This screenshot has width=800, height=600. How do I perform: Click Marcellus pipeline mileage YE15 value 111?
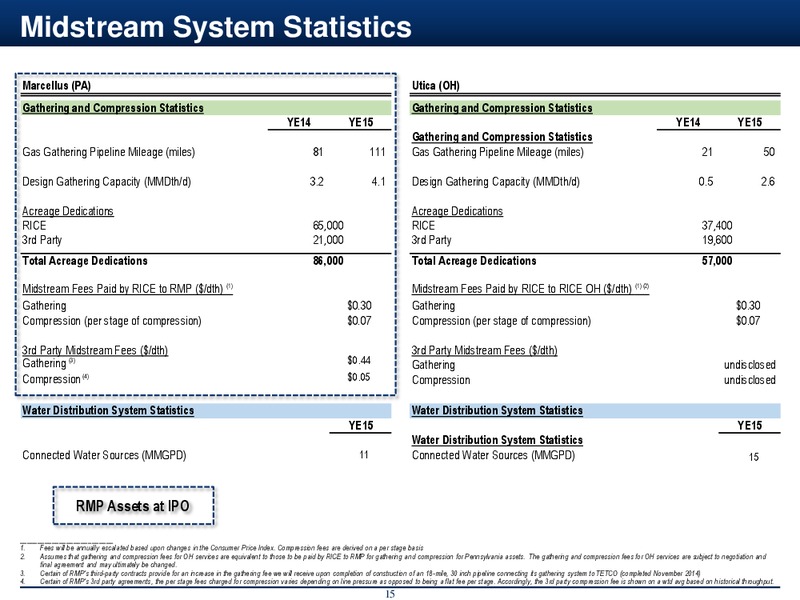(377, 152)
